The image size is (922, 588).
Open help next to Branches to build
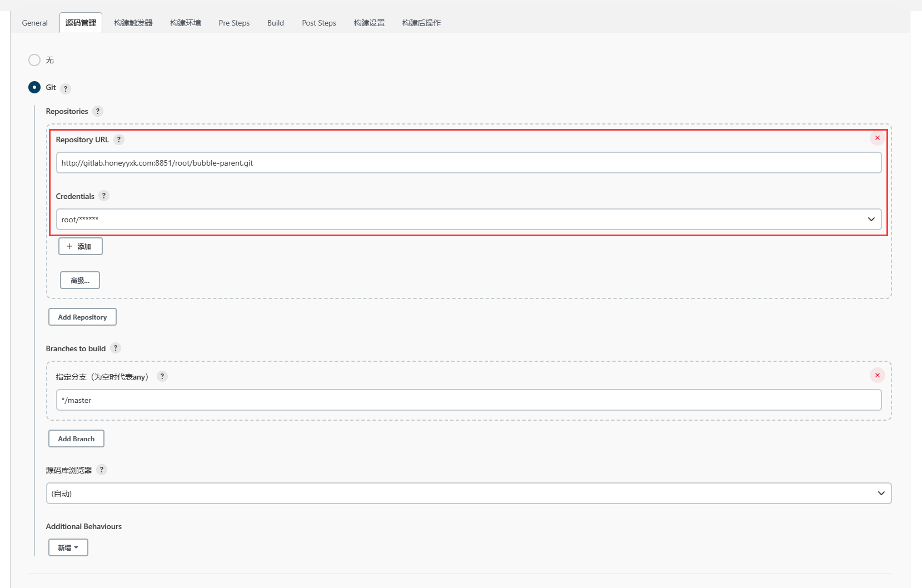coord(116,348)
